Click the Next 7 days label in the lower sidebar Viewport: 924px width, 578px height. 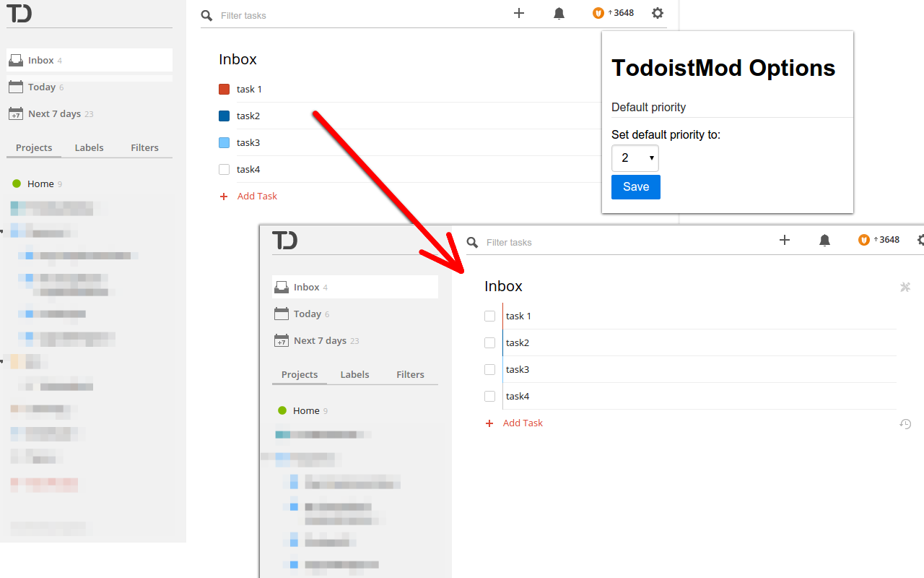click(x=320, y=341)
